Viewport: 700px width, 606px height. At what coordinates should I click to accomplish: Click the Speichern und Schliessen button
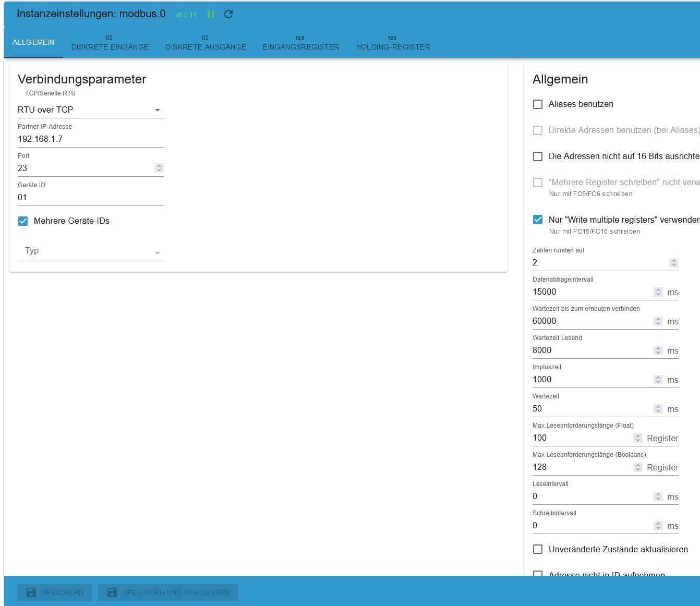click(168, 592)
